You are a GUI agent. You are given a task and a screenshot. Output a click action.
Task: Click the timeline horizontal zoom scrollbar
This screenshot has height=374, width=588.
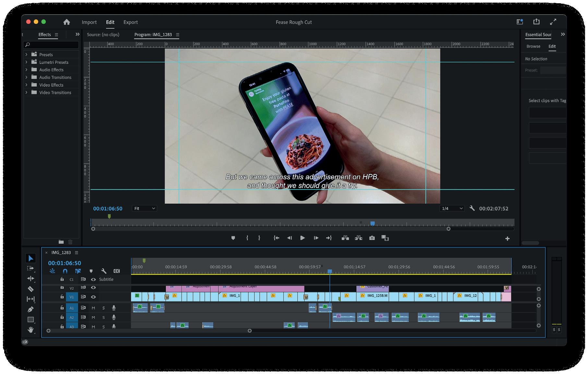click(x=149, y=331)
